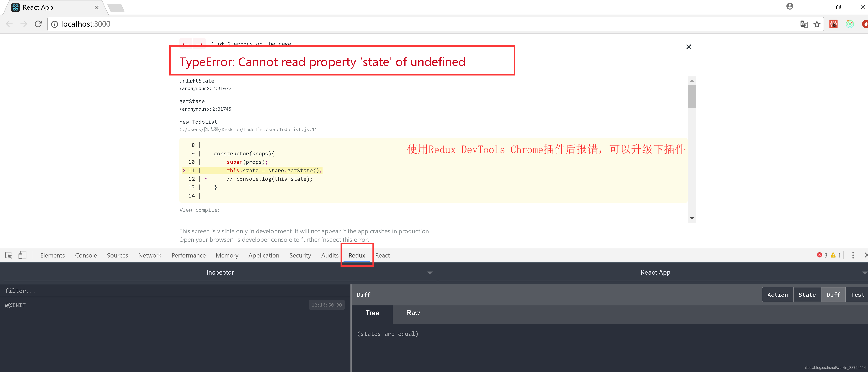Screen dimensions: 868x372
Task: Switch to the Audits devtools tab
Action: click(x=330, y=255)
